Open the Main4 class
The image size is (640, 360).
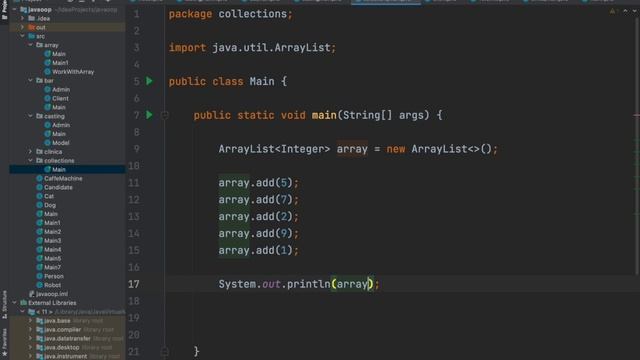click(x=52, y=250)
